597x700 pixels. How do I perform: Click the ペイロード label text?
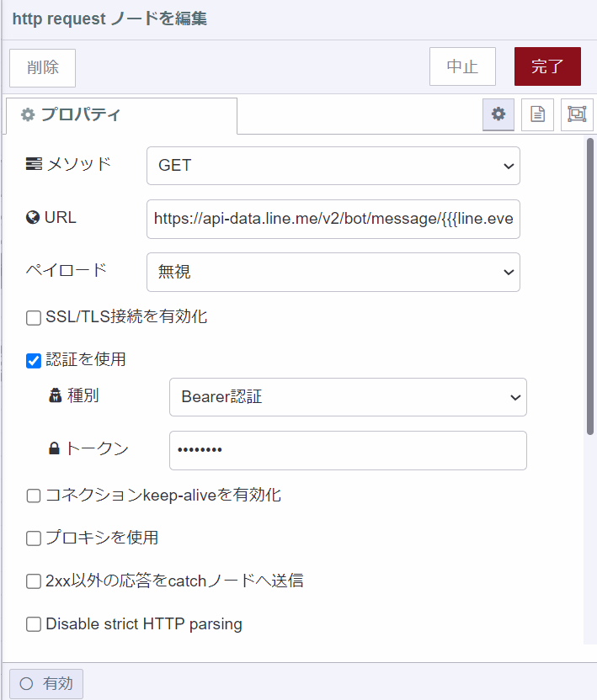(x=67, y=270)
